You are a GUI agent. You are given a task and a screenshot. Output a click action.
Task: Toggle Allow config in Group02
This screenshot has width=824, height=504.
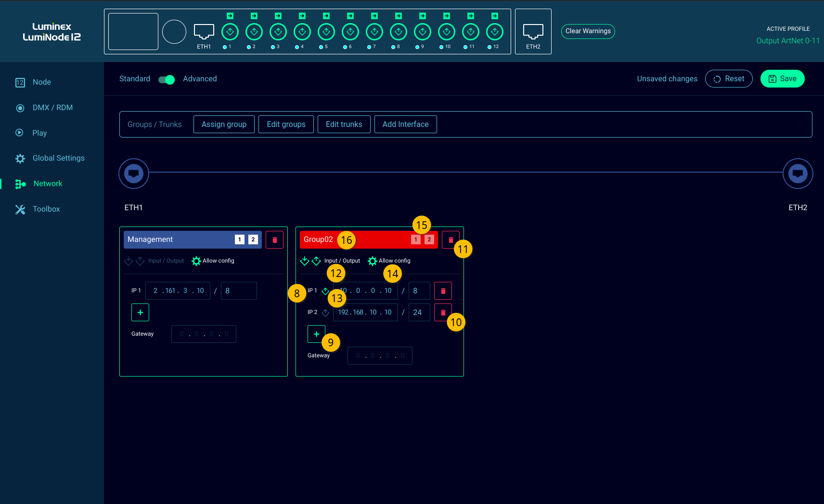point(373,261)
